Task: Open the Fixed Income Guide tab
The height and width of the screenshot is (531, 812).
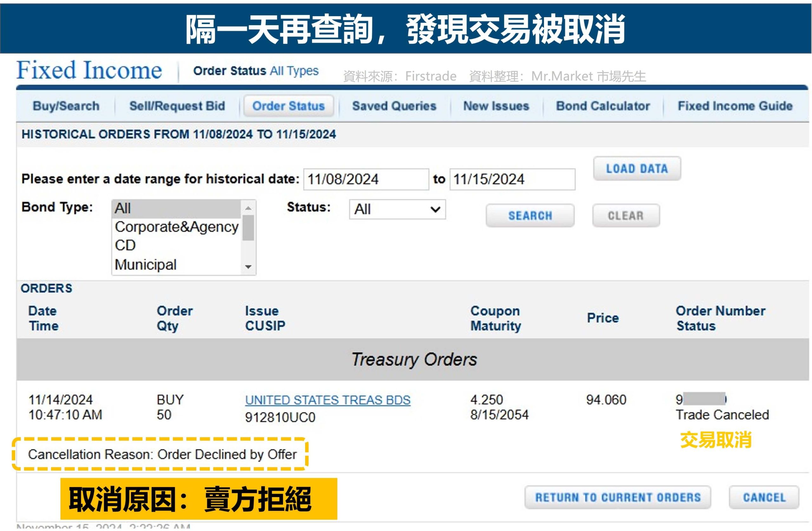Action: [735, 106]
